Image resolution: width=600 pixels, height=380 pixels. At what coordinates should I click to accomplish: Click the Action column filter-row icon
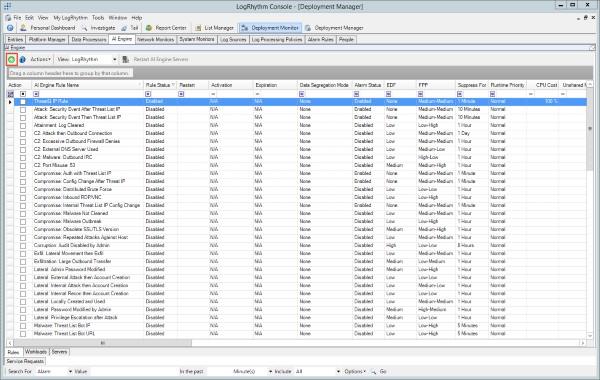[11, 94]
